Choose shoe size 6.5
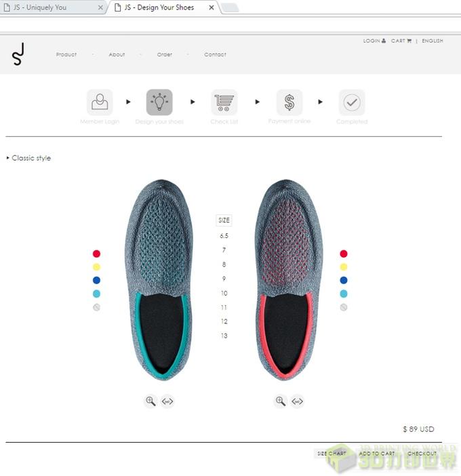461x476 pixels. pos(224,236)
